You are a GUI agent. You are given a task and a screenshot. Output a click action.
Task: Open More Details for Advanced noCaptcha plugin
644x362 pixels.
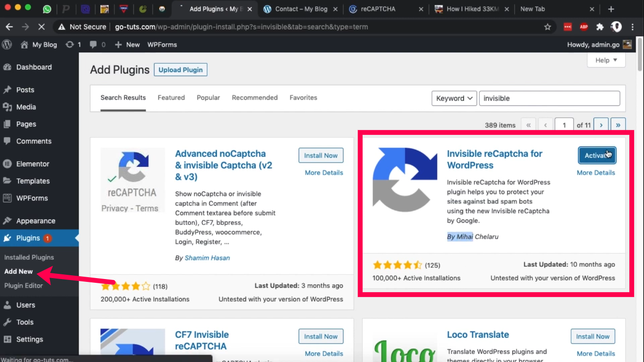tap(324, 173)
